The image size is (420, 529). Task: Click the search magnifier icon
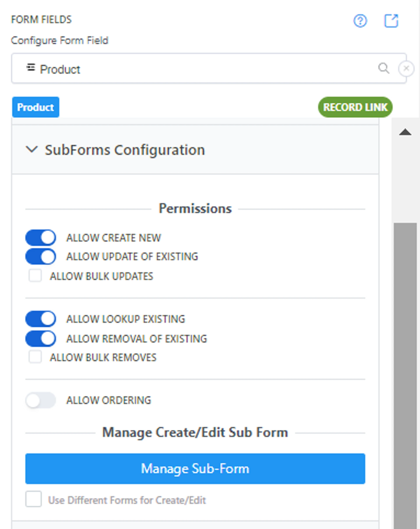[383, 68]
